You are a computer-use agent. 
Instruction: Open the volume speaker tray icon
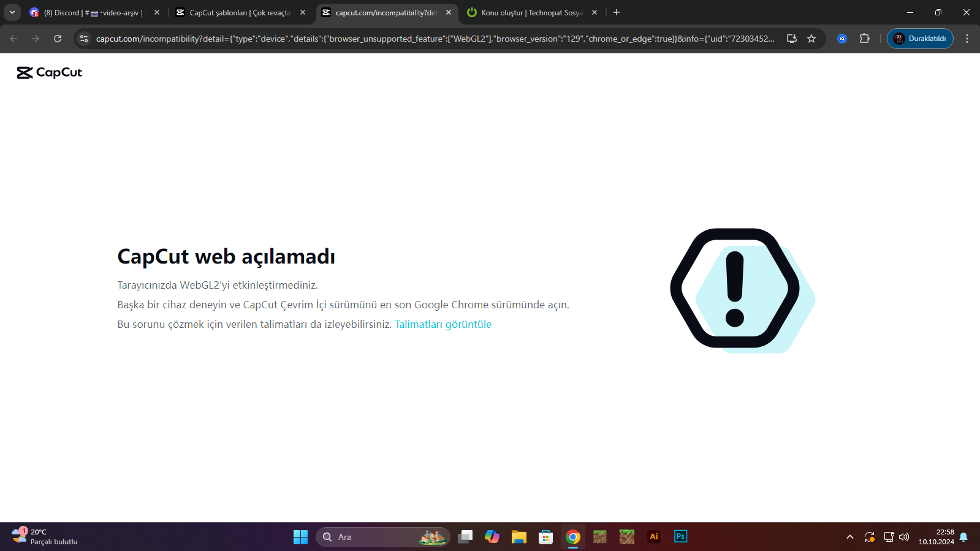(x=904, y=537)
